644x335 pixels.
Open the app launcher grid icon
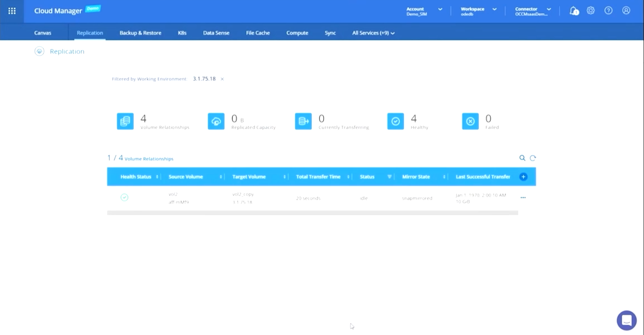(12, 11)
